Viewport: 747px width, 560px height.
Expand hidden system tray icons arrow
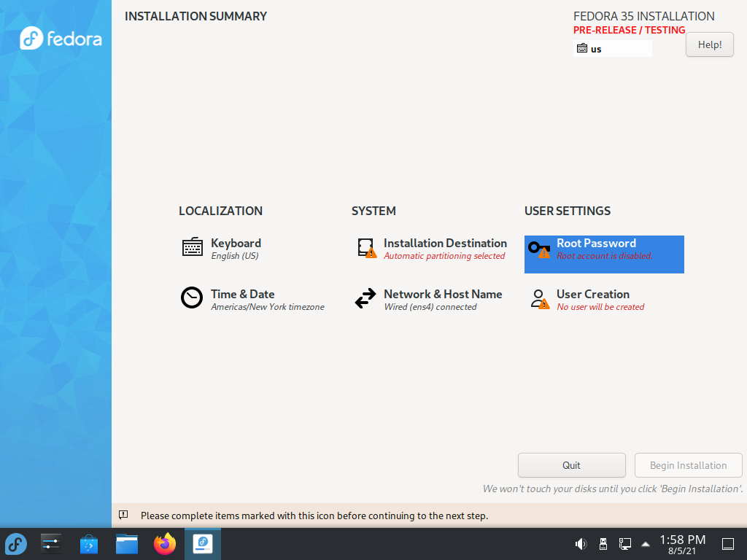646,544
